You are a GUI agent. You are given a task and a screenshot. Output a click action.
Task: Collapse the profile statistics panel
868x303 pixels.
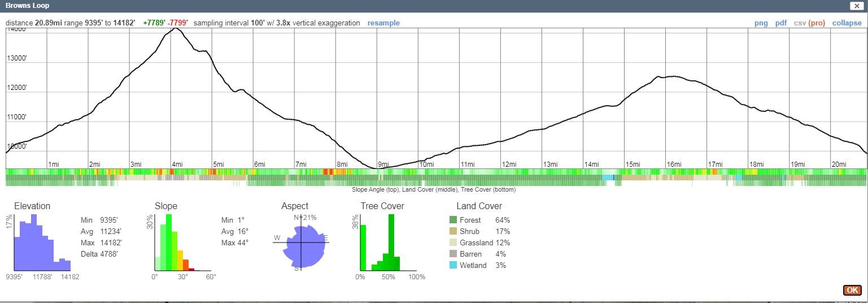847,23
